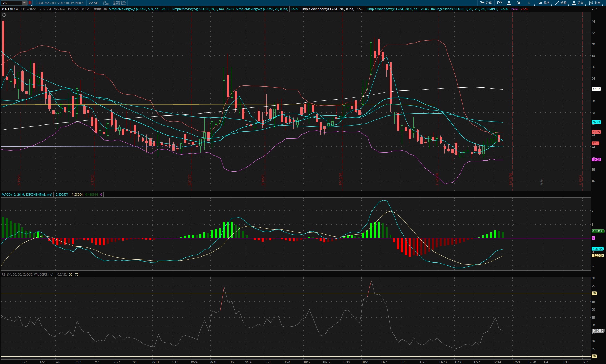Open the Patterns (形态) chart icon

click(591, 3)
